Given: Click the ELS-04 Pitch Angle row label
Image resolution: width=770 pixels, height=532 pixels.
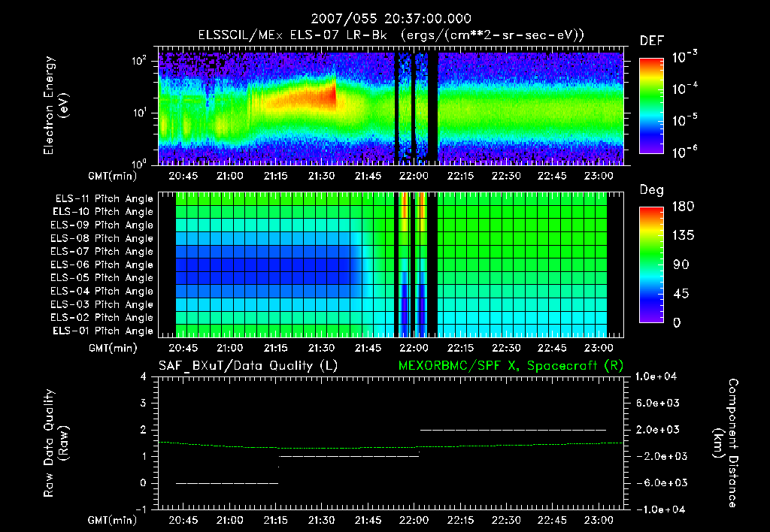Looking at the screenshot, I should 102,292.
